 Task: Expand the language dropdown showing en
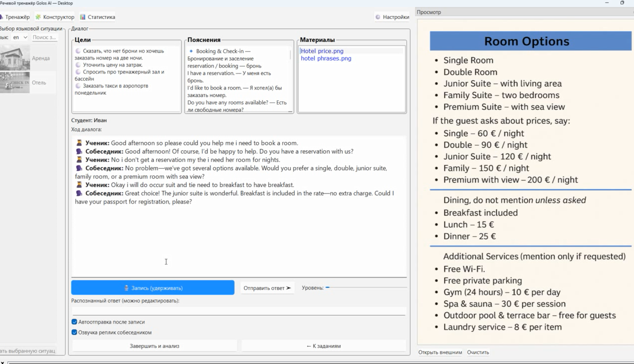[20, 37]
